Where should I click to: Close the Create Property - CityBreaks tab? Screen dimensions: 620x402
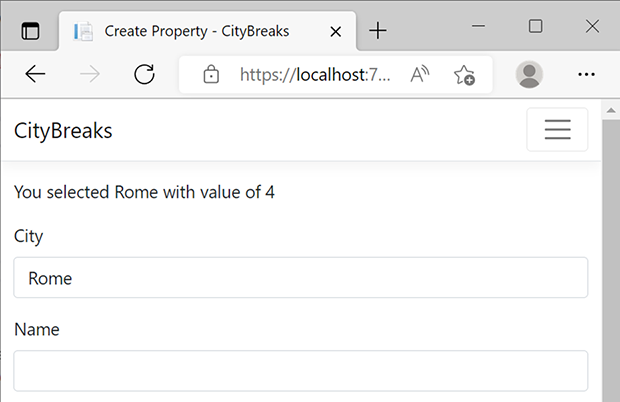click(335, 31)
